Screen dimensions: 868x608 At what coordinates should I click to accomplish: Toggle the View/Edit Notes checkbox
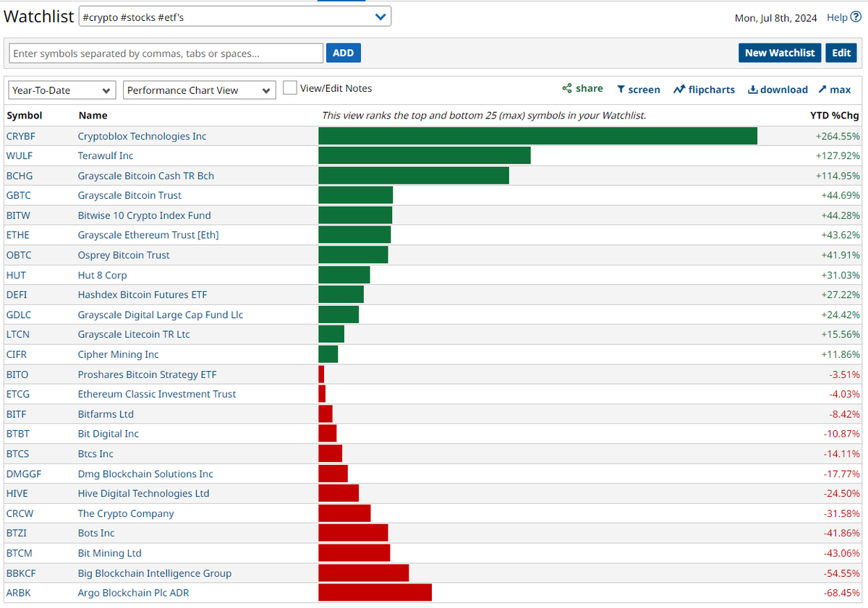click(x=289, y=88)
